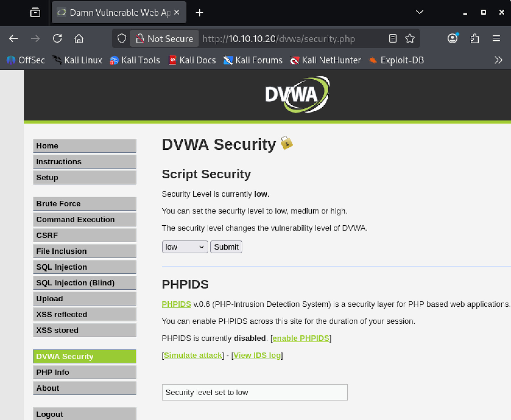The image size is (511, 420).
Task: Click the browser back arrow
Action: [13, 39]
